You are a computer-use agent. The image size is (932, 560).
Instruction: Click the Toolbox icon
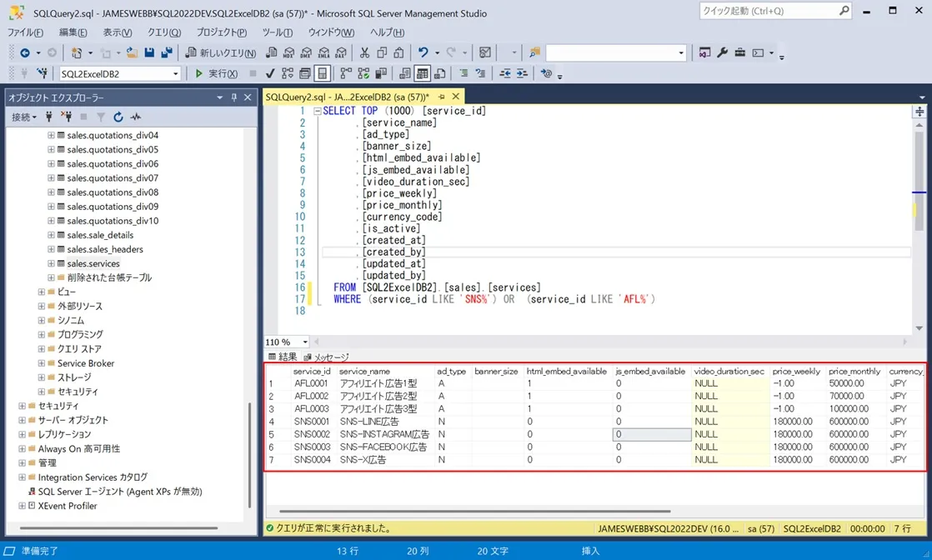click(x=740, y=52)
